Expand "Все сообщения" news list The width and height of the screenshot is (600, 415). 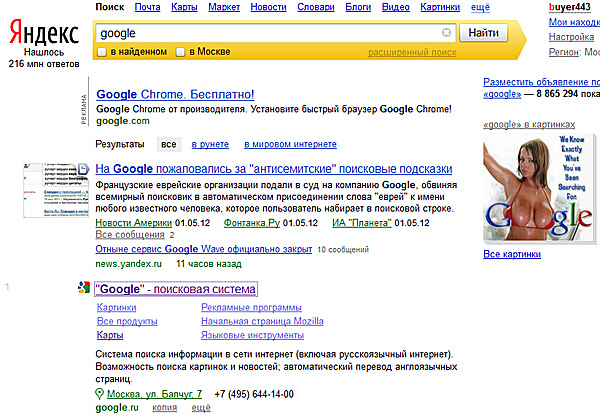pyautogui.click(x=129, y=234)
